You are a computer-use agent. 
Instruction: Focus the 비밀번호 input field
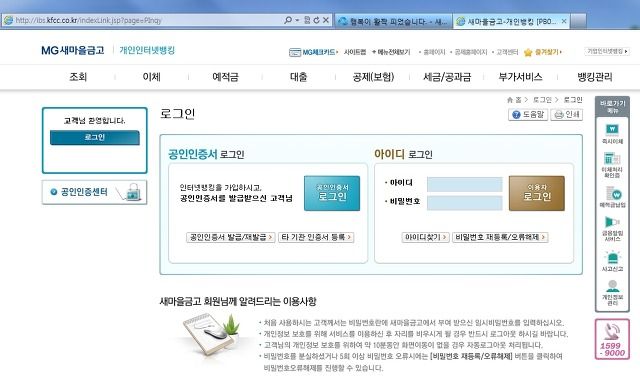[464, 203]
